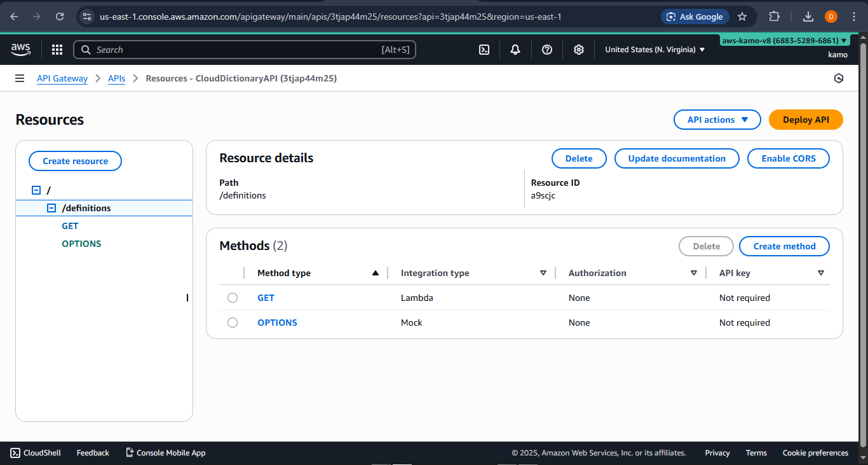Open CloudShell from the footer bar
This screenshot has width=868, height=465.
(36, 452)
